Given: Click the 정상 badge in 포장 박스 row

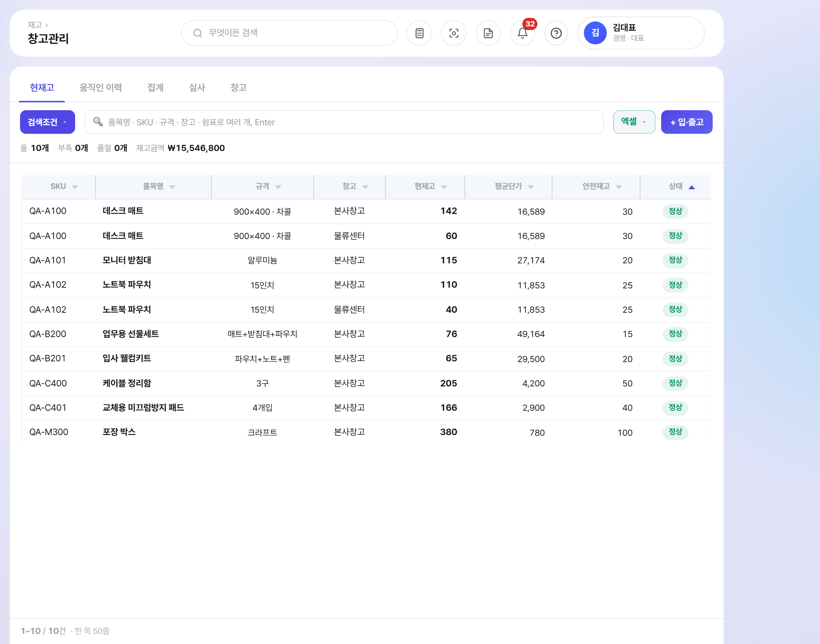Looking at the screenshot, I should coord(675,432).
